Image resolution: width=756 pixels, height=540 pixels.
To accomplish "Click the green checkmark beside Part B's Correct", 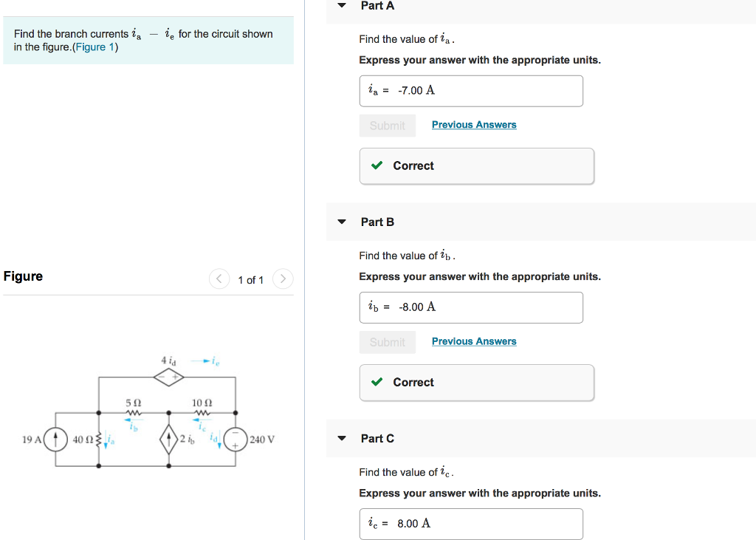I will pos(376,382).
